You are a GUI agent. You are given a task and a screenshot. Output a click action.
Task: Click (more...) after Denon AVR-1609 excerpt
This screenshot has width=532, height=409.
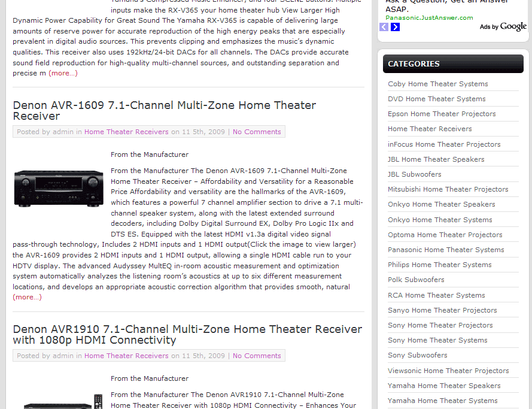(x=27, y=297)
